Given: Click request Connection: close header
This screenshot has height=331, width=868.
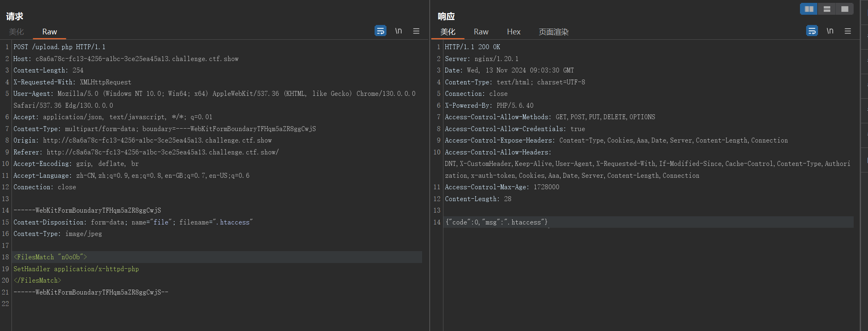Looking at the screenshot, I should point(45,187).
